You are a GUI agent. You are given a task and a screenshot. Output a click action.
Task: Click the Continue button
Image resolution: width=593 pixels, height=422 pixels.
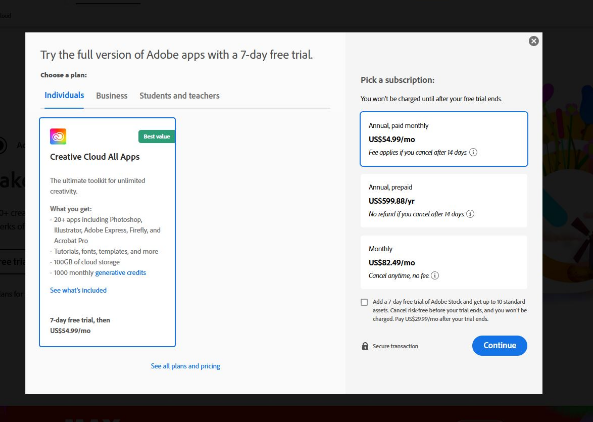coord(499,345)
